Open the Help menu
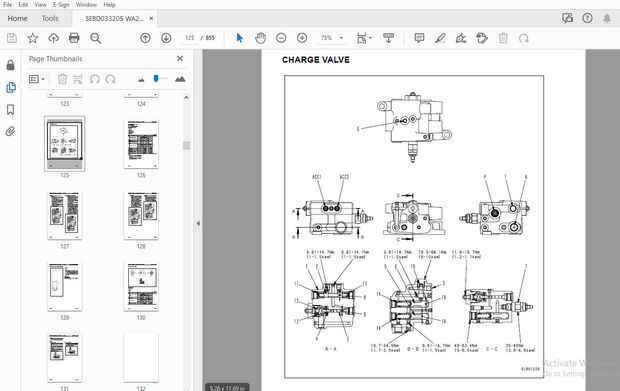The width and height of the screenshot is (620, 391). coord(109,5)
